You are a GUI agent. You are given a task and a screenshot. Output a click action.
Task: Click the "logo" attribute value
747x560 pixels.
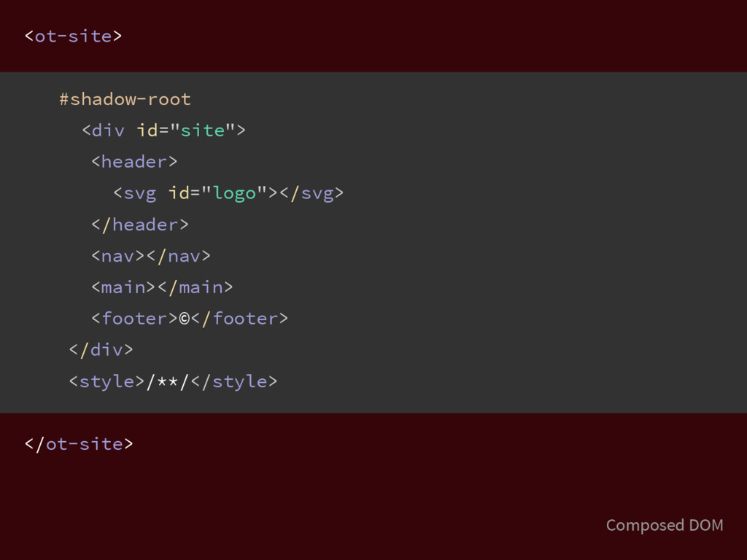pos(234,193)
